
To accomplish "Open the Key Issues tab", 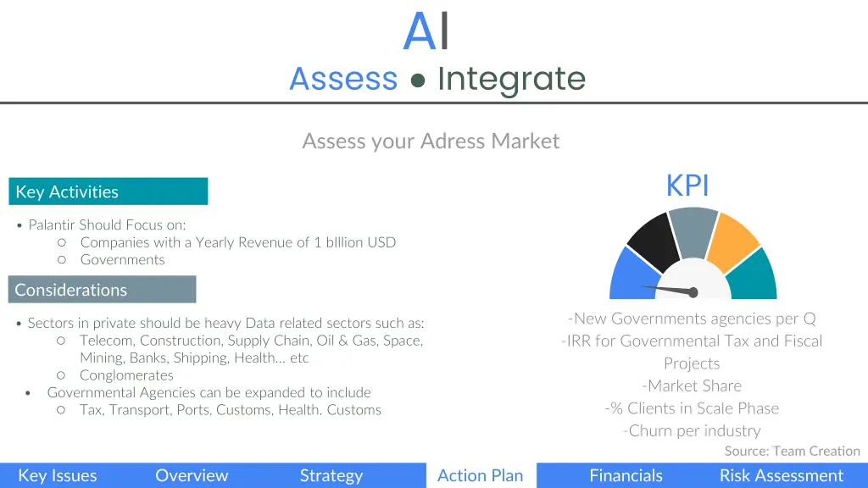I will [58, 475].
